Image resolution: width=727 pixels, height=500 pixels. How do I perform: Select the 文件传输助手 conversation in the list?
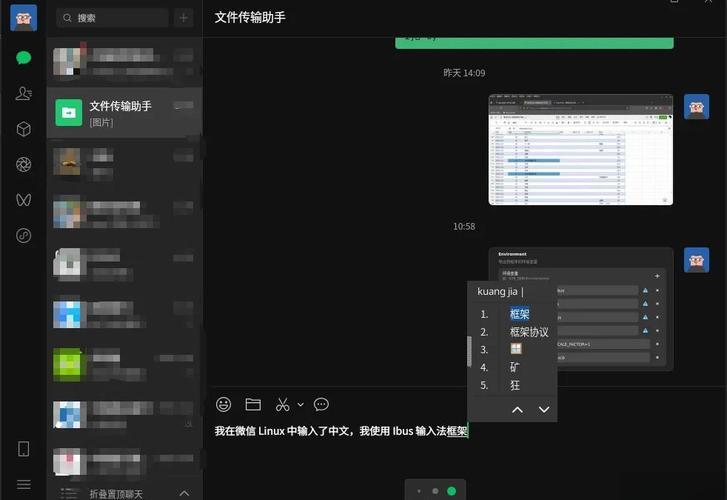pos(124,113)
